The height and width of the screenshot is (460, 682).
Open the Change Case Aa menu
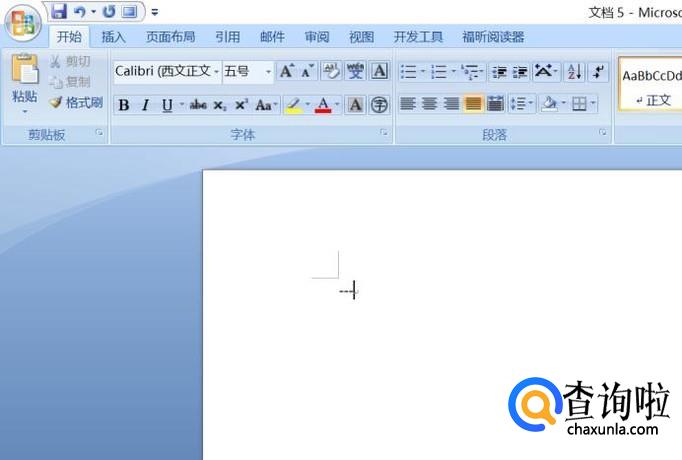click(266, 105)
